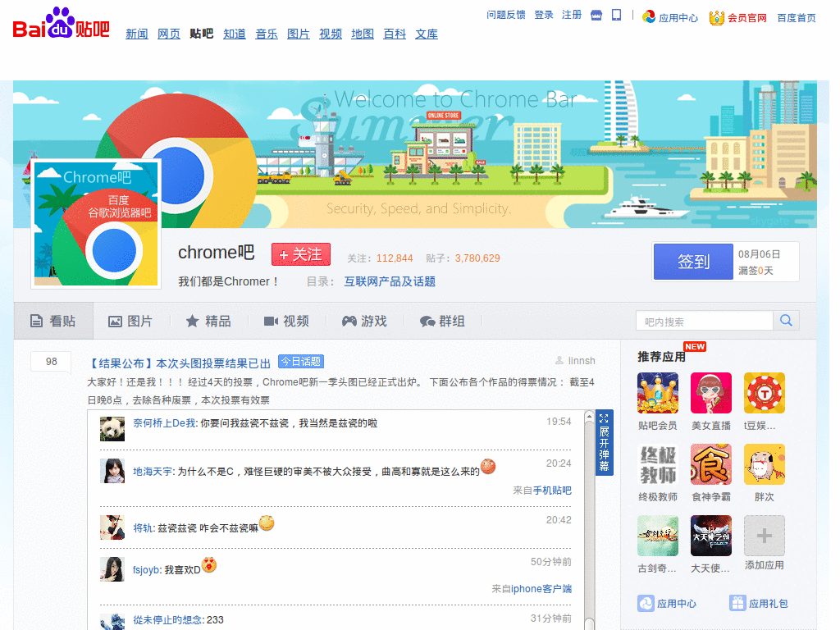840x630 pixels.
Task: Click 登录 link
Action: coord(544,15)
